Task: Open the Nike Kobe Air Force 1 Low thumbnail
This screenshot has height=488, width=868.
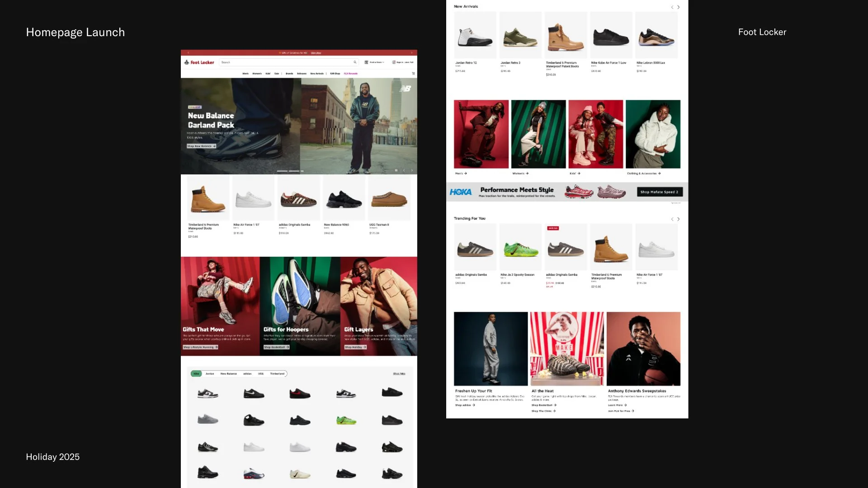Action: coord(611,35)
